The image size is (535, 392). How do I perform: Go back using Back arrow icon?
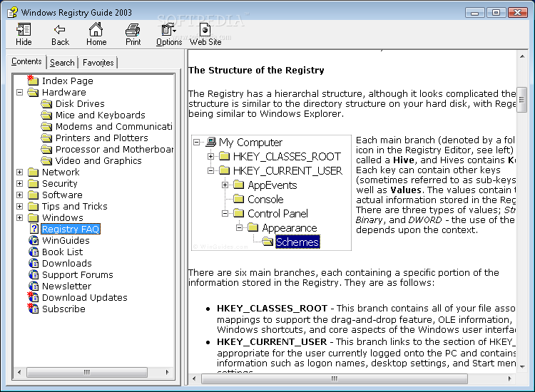tap(60, 30)
